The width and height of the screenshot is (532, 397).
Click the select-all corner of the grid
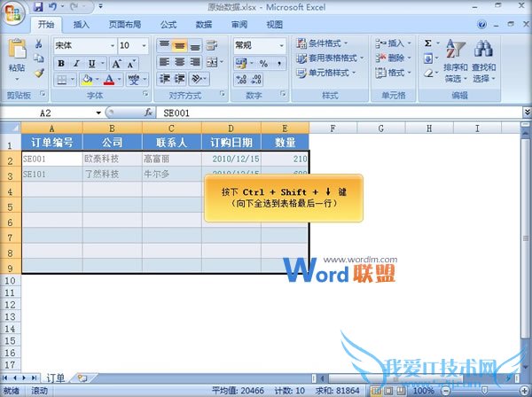pos(11,128)
